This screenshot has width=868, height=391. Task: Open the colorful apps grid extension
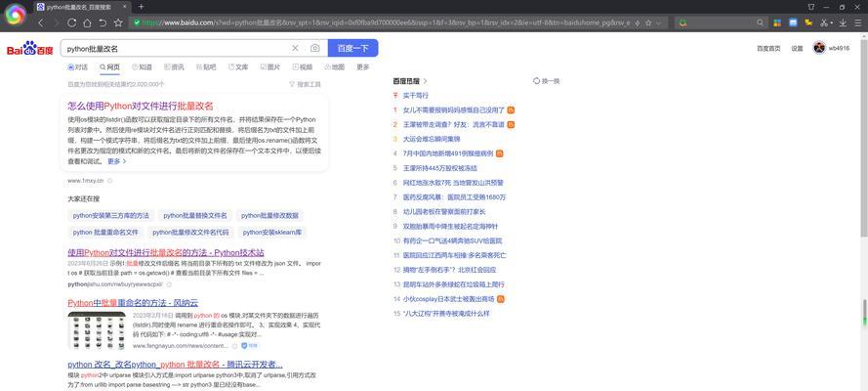point(777,22)
